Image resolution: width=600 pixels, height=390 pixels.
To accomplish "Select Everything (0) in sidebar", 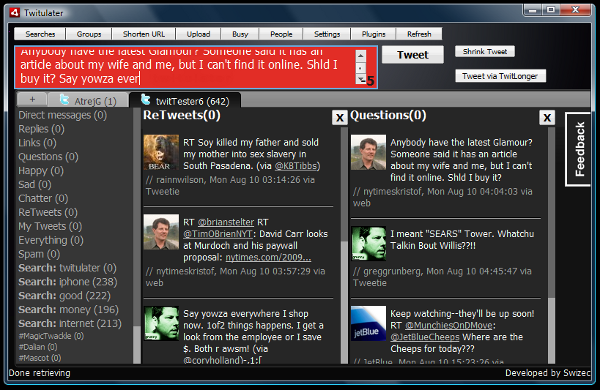I will [51, 240].
